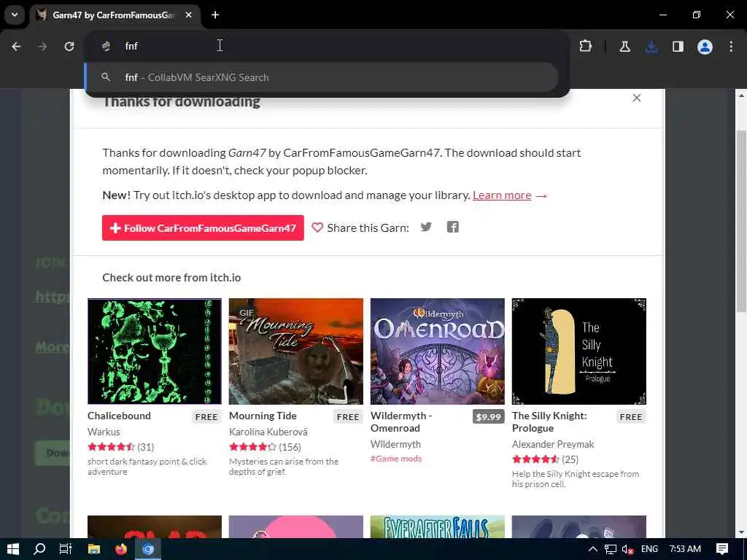
Task: Open the Chrome three-dot menu
Action: [x=731, y=46]
